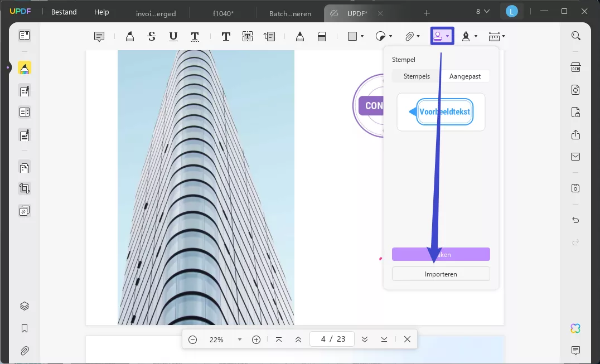Viewport: 600px width, 364px height.
Task: Click the AI assistant icon in the right sidebar
Action: tap(575, 328)
